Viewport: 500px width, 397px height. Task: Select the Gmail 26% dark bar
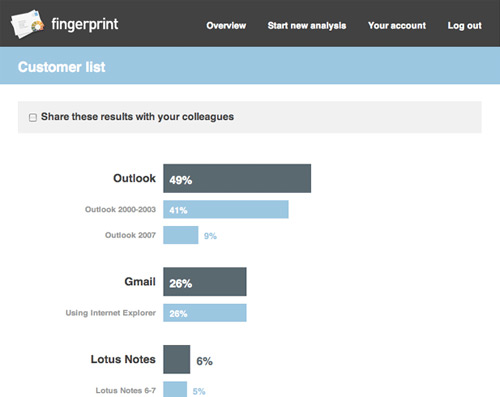[x=205, y=282]
